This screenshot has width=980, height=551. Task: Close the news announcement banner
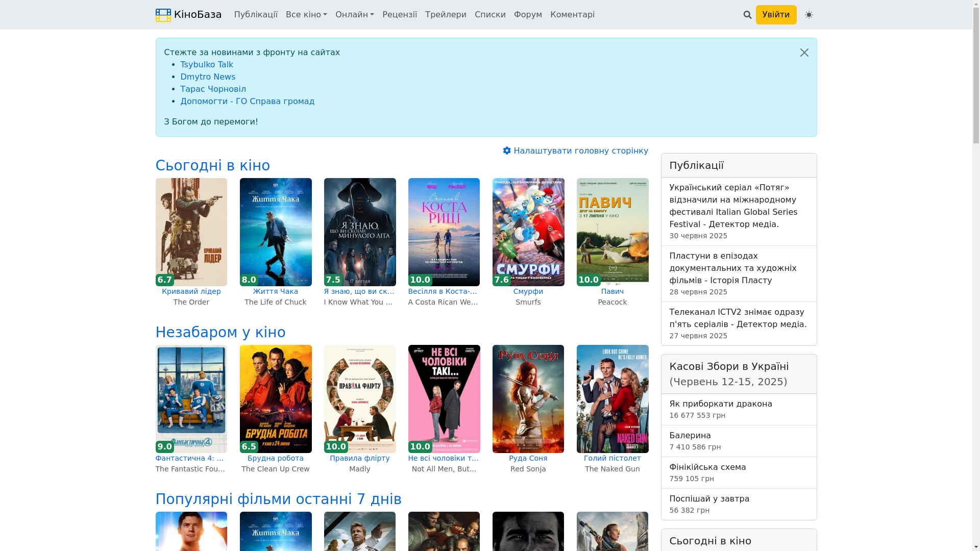[x=804, y=53]
